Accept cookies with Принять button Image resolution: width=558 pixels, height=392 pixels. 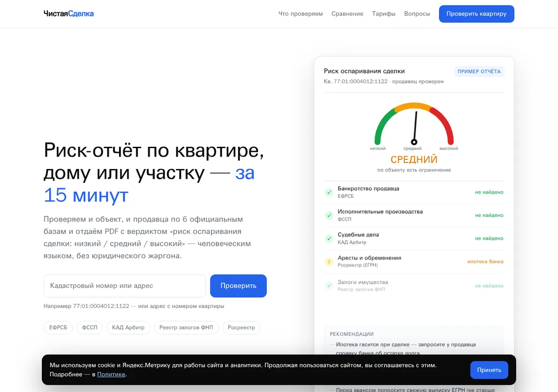pos(489,370)
